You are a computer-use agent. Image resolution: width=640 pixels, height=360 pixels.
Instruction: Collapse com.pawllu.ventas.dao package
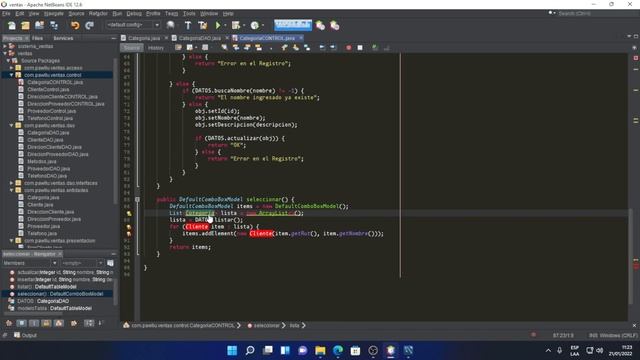(11, 125)
